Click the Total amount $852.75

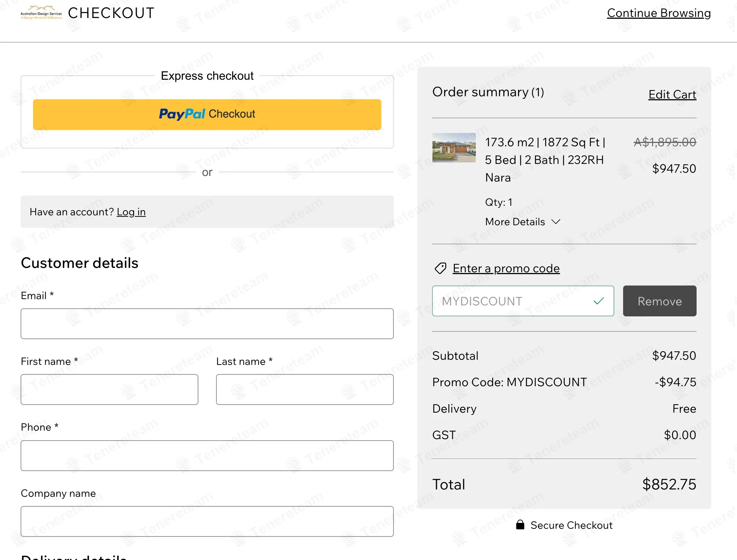pyautogui.click(x=669, y=484)
